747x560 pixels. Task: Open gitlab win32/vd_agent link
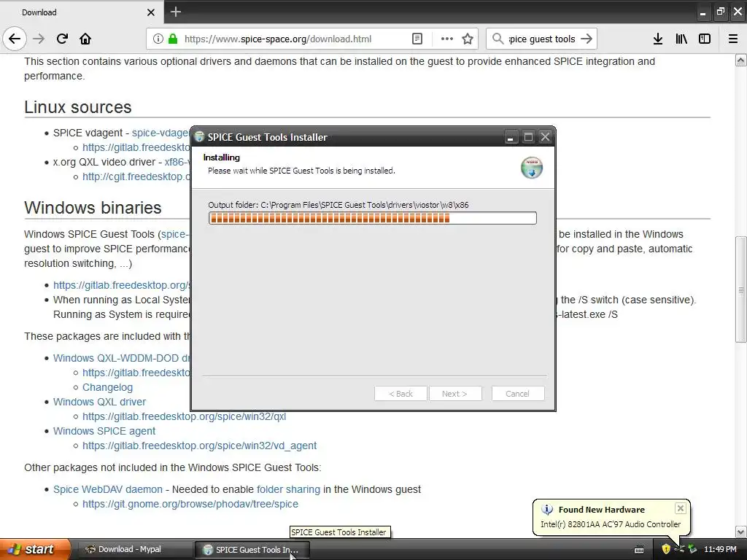[x=200, y=446]
